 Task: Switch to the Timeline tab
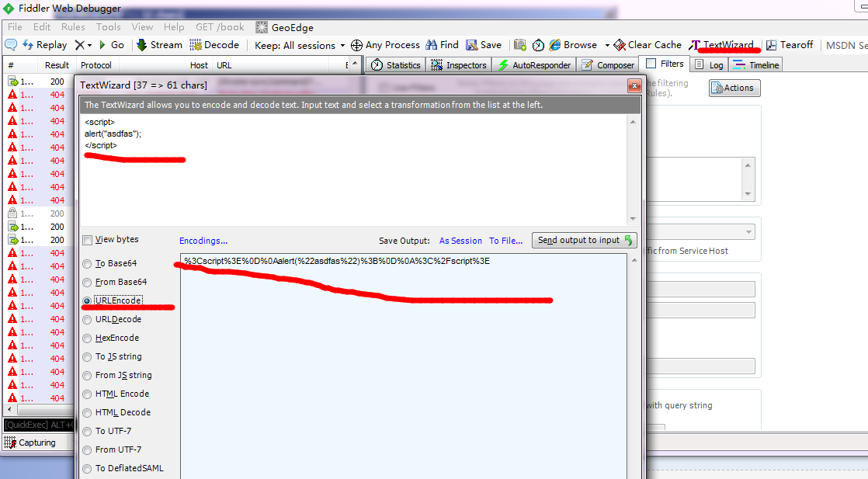755,64
